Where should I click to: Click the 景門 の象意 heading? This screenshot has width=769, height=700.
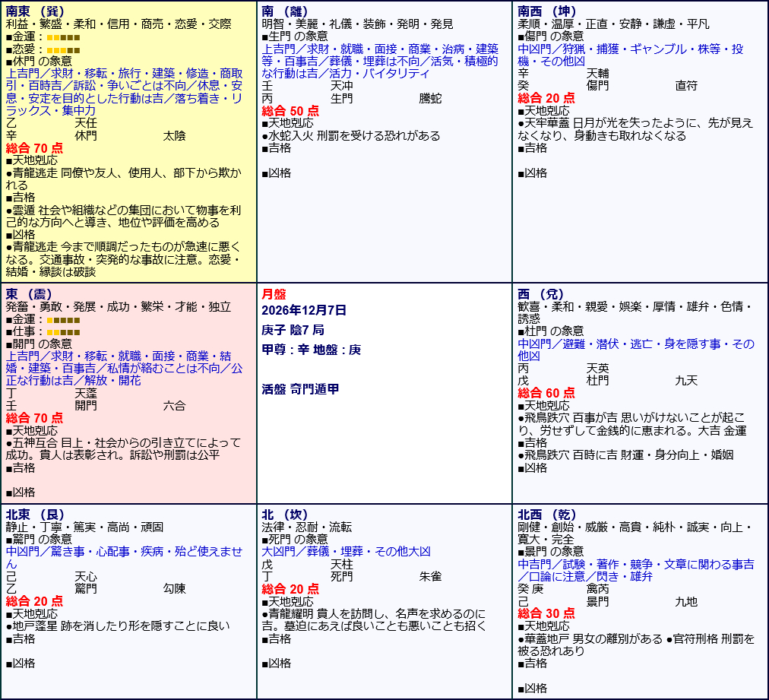tap(550, 551)
